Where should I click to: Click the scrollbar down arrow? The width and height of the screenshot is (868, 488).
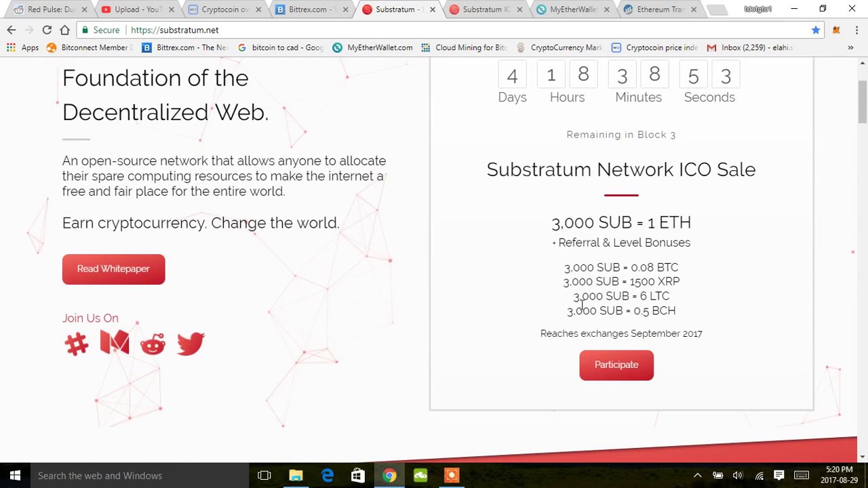click(862, 457)
